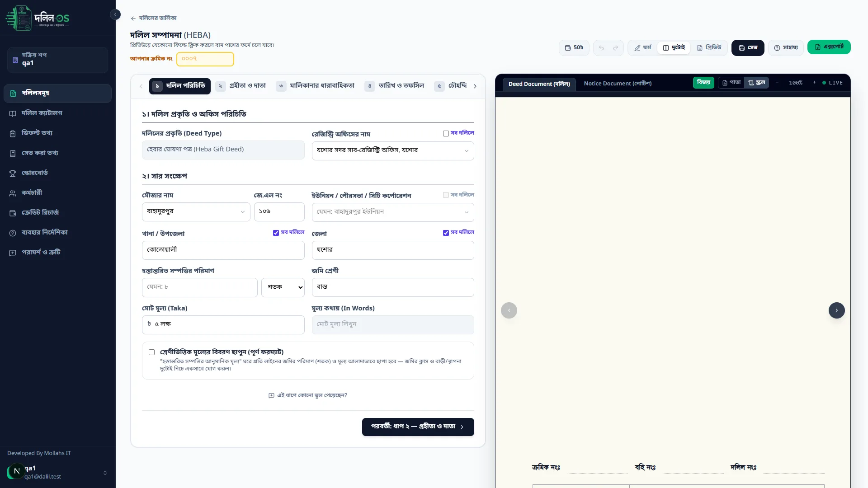Screen dimensions: 868x488
Task: Open the রেজিস্ট্রি অফিসের নাম dropdown
Action: [393, 151]
